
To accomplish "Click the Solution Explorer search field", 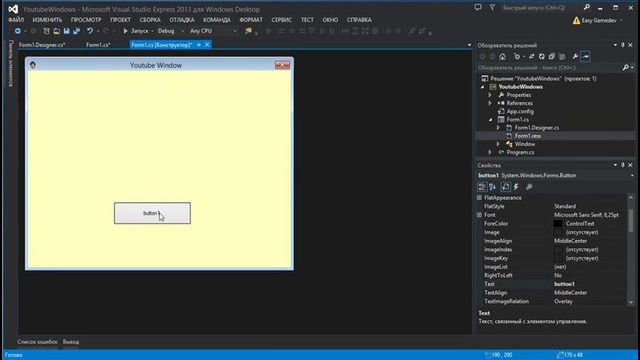I will pos(549,68).
